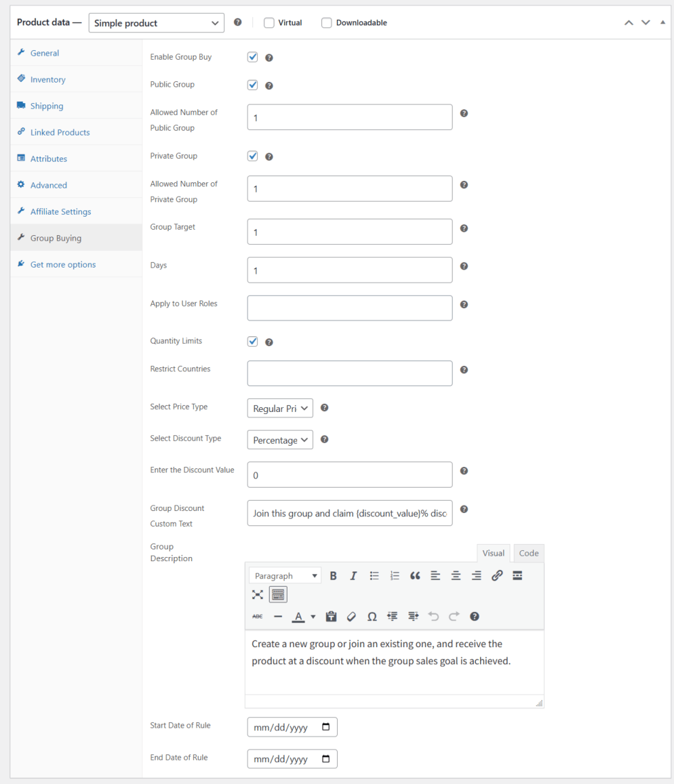Click the clear formatting eraser icon
The height and width of the screenshot is (784, 674).
point(351,616)
